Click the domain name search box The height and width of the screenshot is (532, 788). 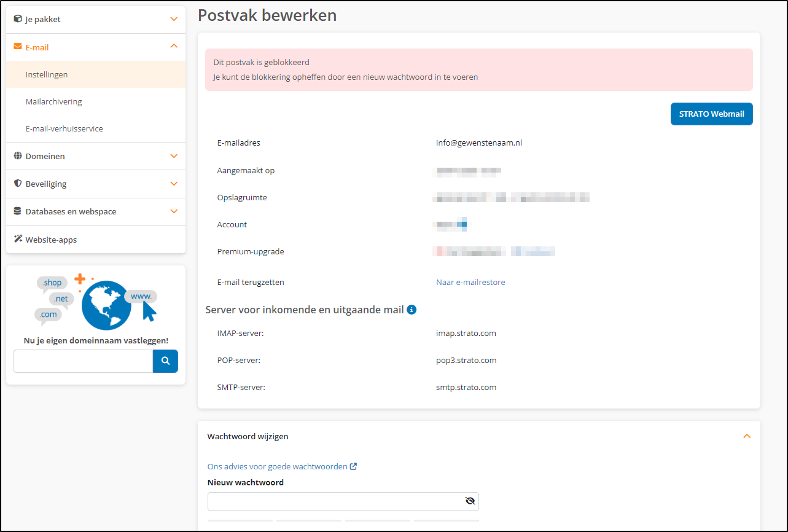tap(82, 361)
